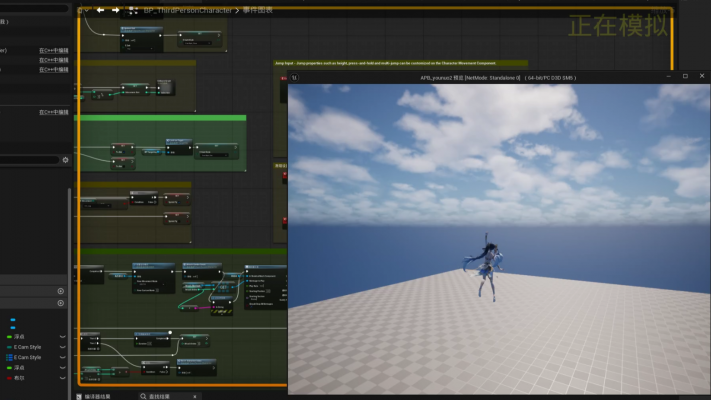Click the lower circular plus icon in left panel
This screenshot has height=400, width=711.
coord(60,303)
